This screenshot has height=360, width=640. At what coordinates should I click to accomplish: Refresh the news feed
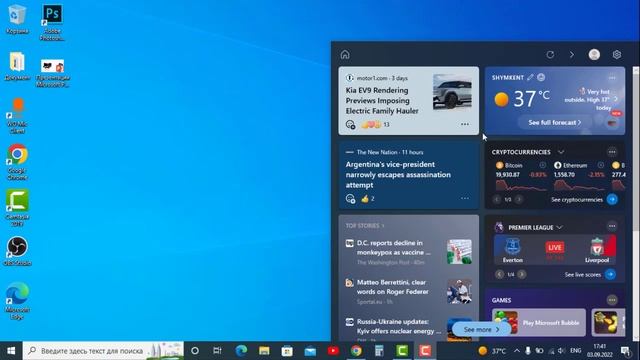550,55
